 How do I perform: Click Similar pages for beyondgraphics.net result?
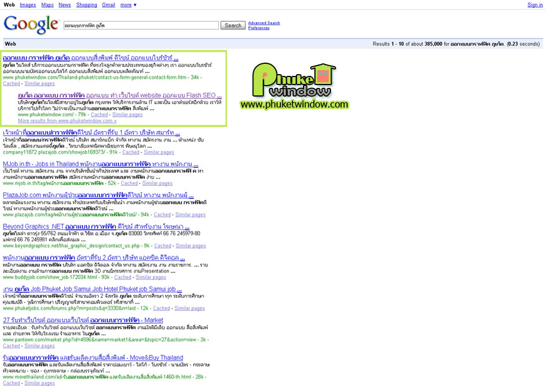(191, 246)
